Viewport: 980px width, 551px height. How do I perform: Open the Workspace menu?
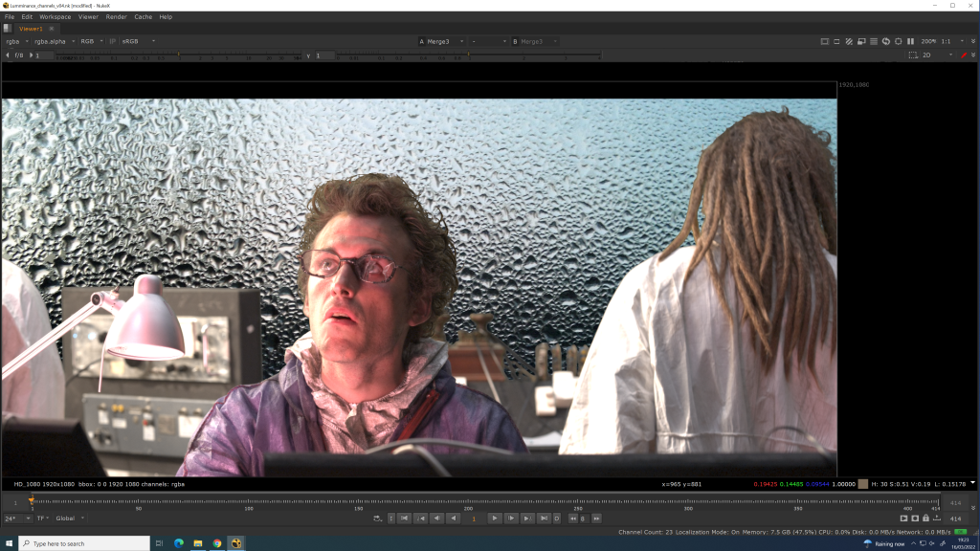(55, 17)
